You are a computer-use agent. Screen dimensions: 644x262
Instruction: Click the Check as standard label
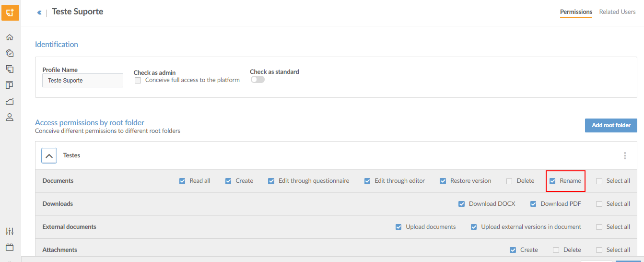[x=274, y=72]
